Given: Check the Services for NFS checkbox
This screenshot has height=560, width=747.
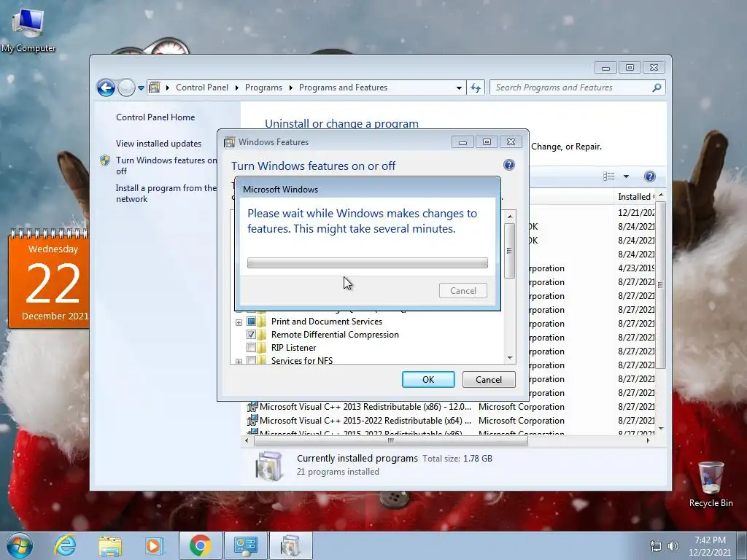Looking at the screenshot, I should pyautogui.click(x=251, y=360).
